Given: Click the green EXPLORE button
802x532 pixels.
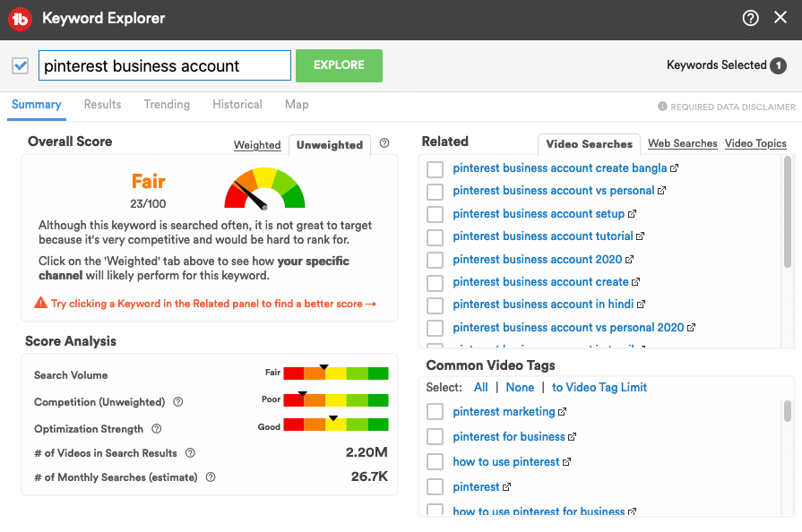Looking at the screenshot, I should pos(339,65).
